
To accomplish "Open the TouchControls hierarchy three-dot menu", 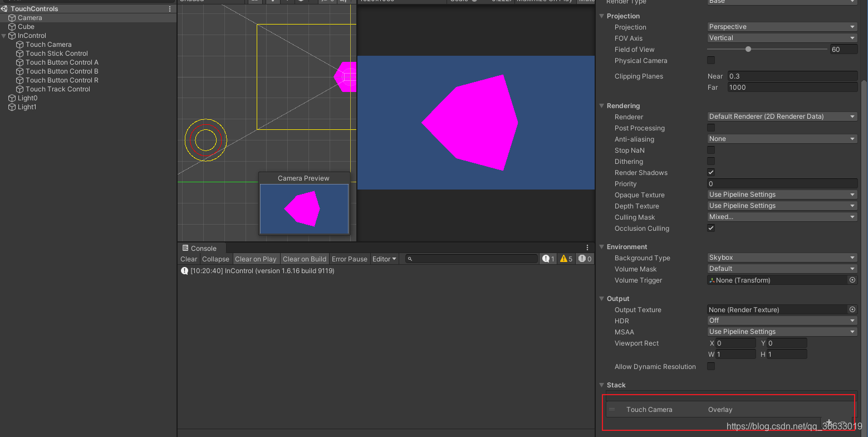I will (x=169, y=8).
